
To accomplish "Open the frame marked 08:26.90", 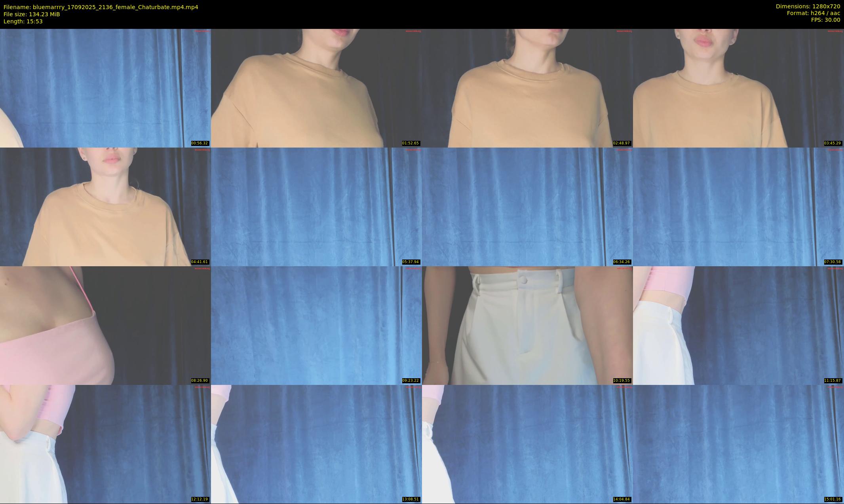I will click(105, 325).
